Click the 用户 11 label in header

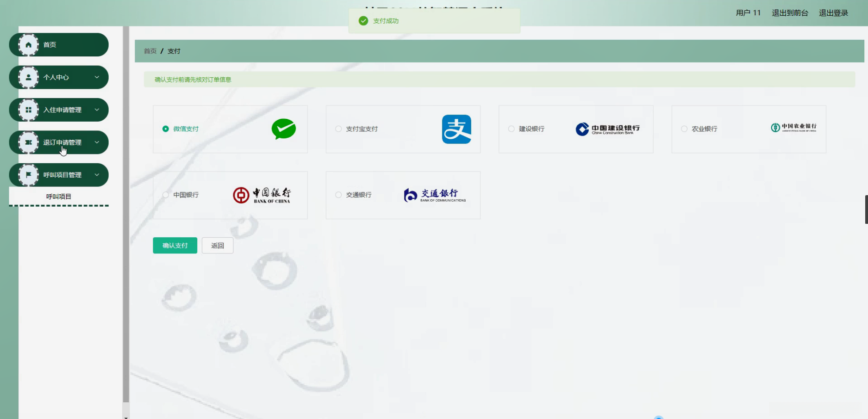click(x=748, y=13)
